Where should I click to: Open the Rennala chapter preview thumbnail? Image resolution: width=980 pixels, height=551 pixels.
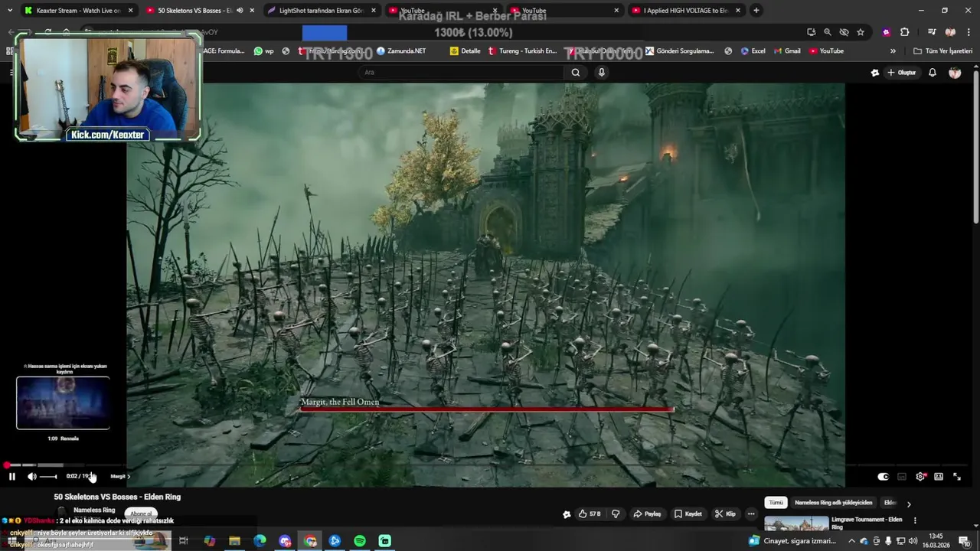click(x=63, y=403)
